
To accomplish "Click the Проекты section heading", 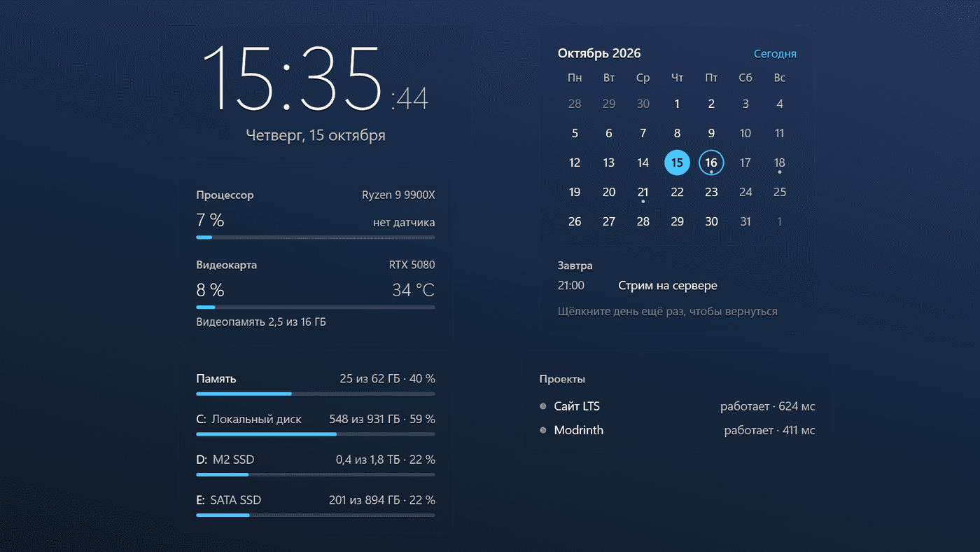I will pyautogui.click(x=562, y=379).
